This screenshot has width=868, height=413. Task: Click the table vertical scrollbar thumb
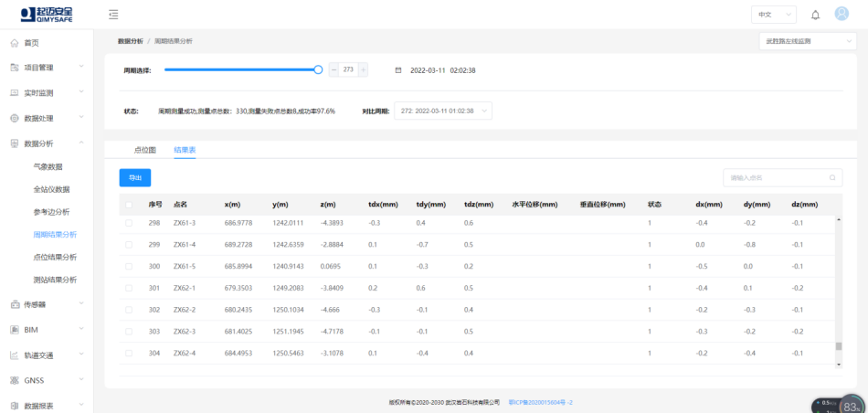click(838, 346)
